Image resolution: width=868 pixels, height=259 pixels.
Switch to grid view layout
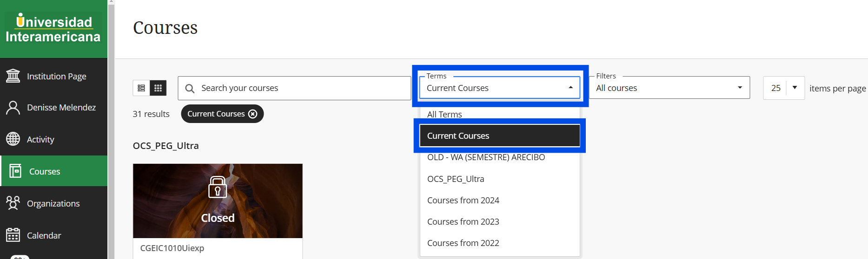click(x=158, y=88)
